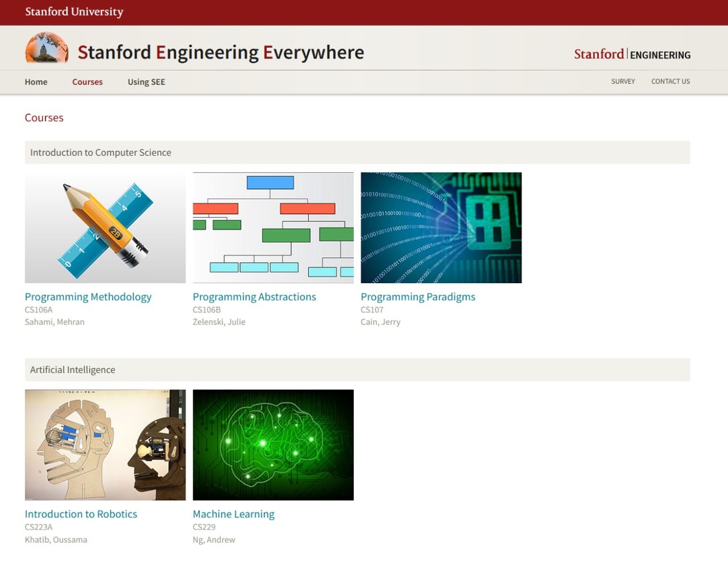
Task: Click the Artificial Intelligence section header
Action: [x=357, y=369]
